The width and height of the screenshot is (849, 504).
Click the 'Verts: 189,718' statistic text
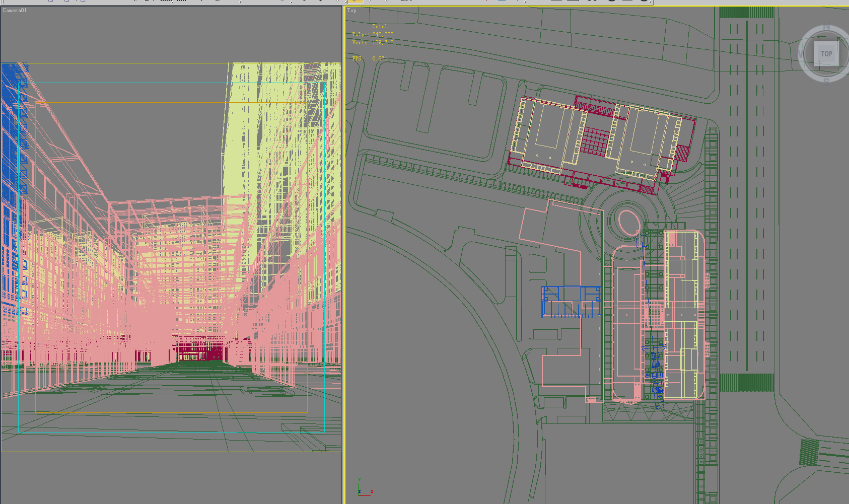[373, 42]
